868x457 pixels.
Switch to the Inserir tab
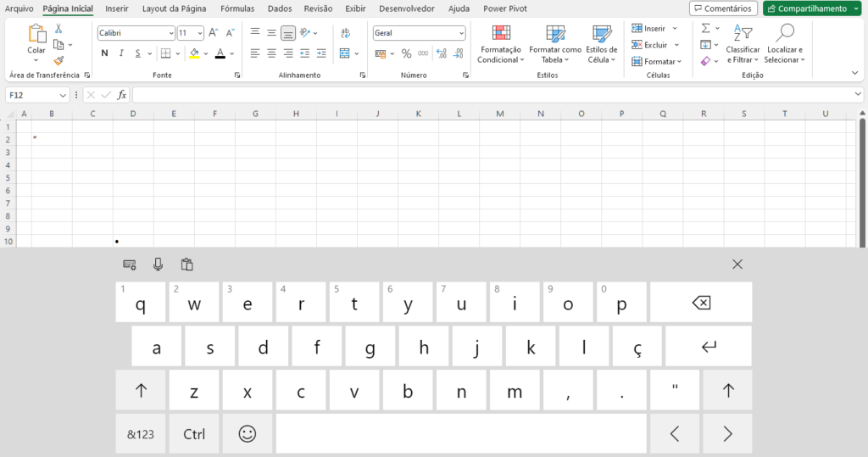117,8
